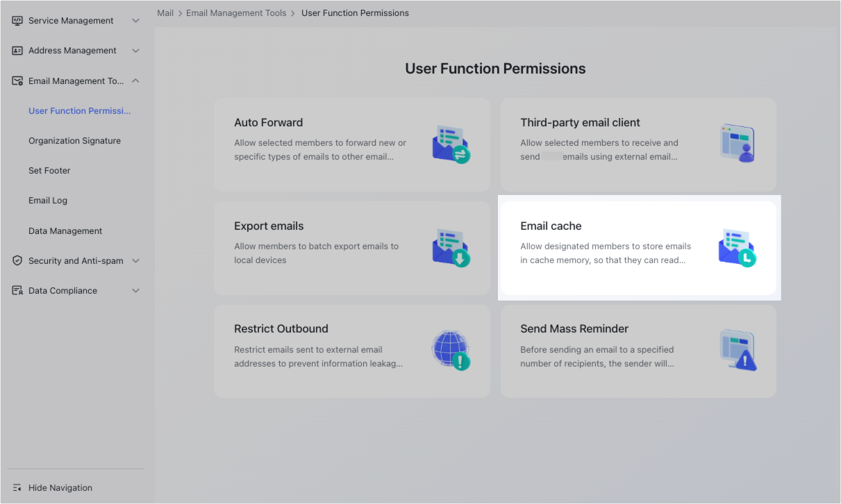Click the Email Management Tools envelope icon
The width and height of the screenshot is (841, 504).
click(x=17, y=81)
